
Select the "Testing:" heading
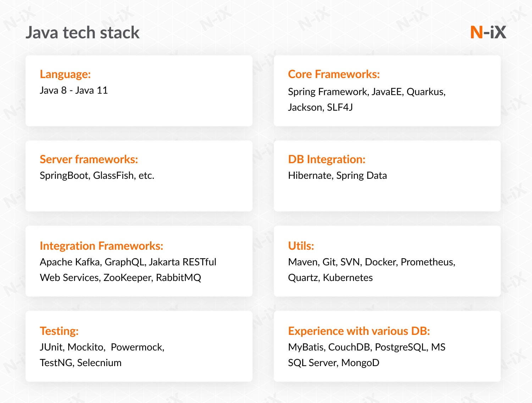click(x=59, y=331)
